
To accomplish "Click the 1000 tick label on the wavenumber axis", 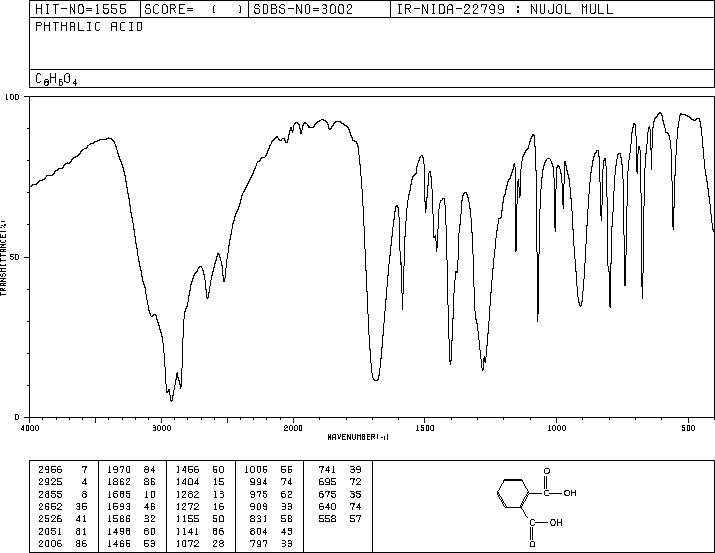I will [556, 428].
